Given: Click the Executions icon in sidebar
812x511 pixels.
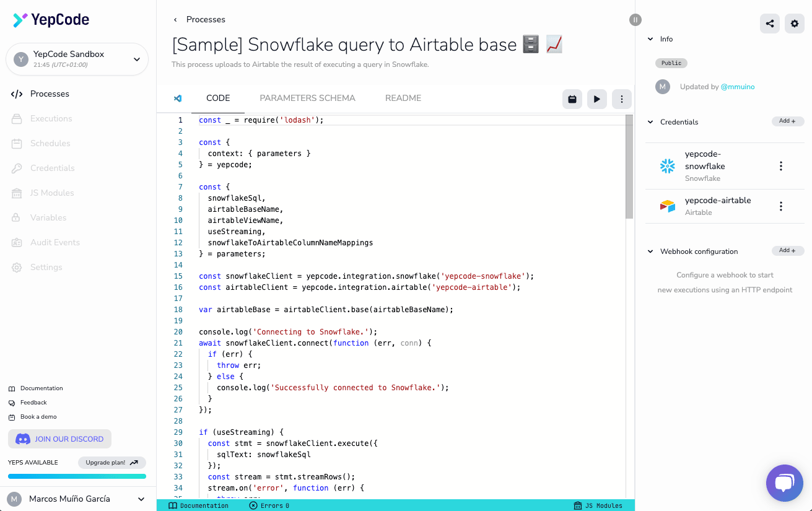Looking at the screenshot, I should (17, 119).
